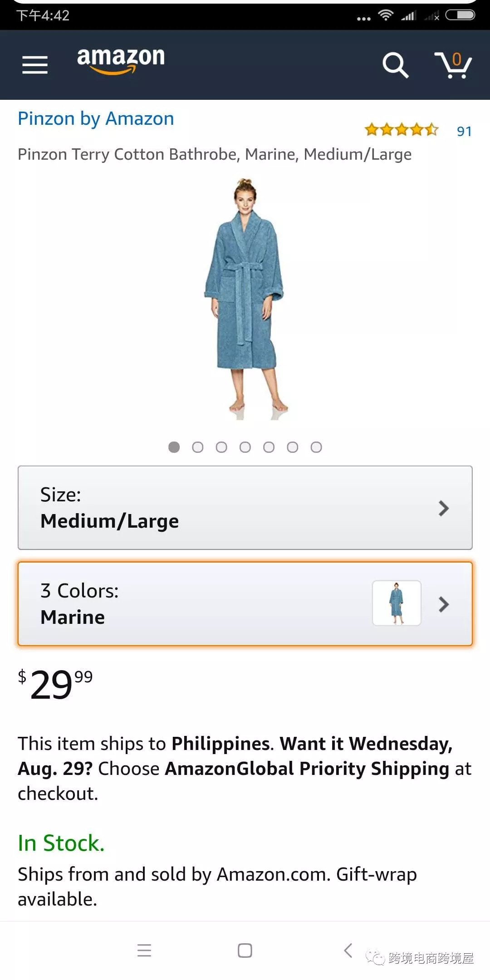490x980 pixels.
Task: Tap the $29.99 price
Action: click(55, 684)
